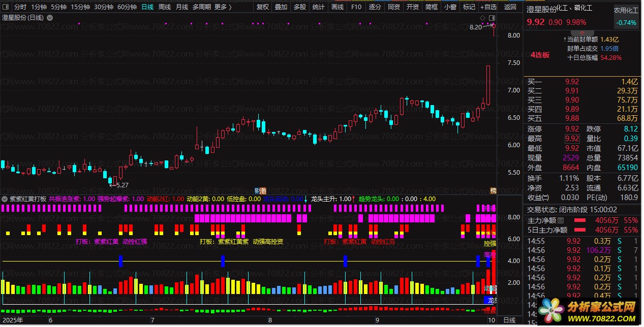Click the 买一 price 9.92 row

click(582, 81)
